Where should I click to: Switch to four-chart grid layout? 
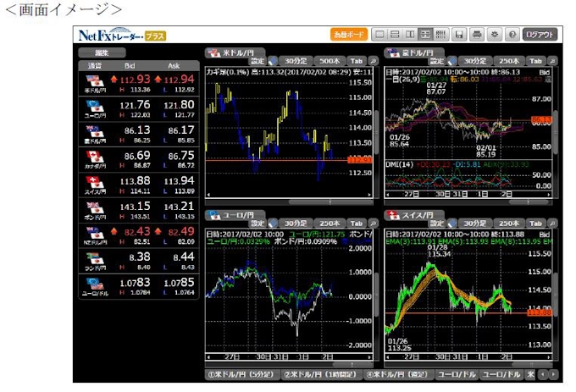(425, 35)
